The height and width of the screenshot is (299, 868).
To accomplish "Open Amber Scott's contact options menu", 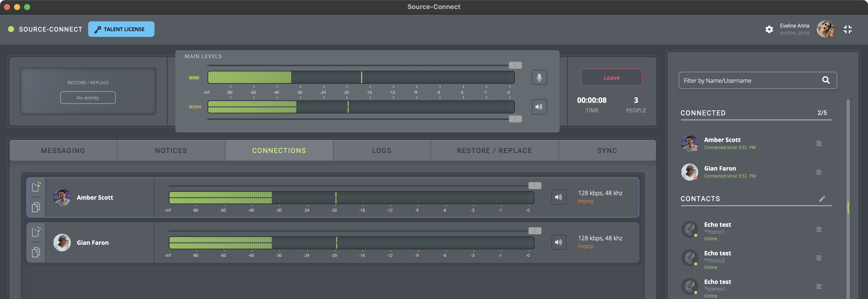I will click(x=819, y=144).
